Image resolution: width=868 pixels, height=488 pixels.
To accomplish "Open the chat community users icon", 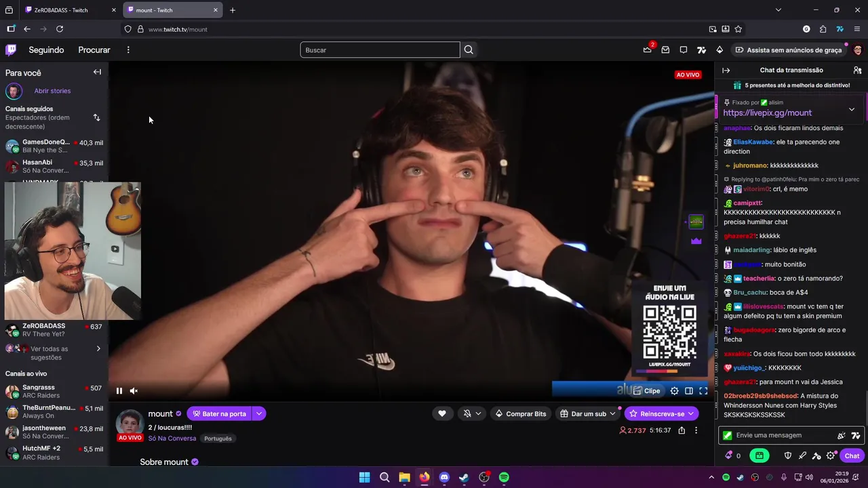I will (x=857, y=70).
